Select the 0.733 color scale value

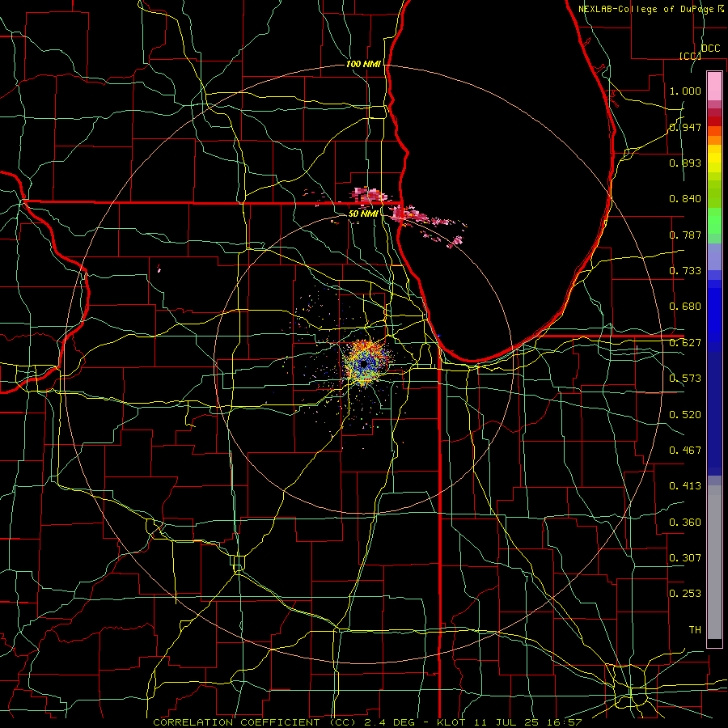685,271
